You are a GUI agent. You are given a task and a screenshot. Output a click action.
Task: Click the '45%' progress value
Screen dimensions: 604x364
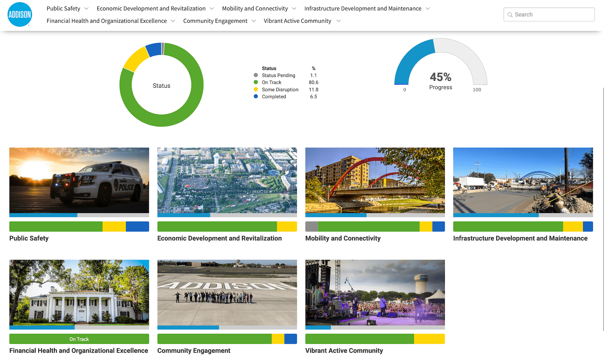coord(441,77)
